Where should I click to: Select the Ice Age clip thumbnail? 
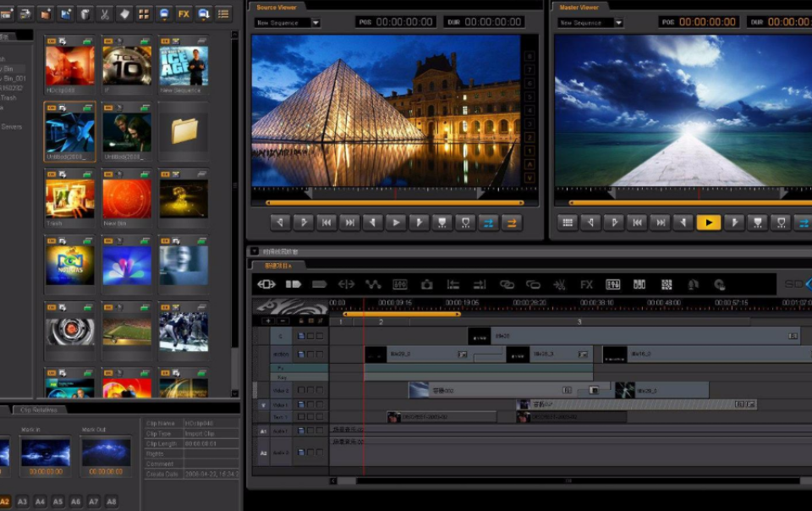pyautogui.click(x=184, y=66)
